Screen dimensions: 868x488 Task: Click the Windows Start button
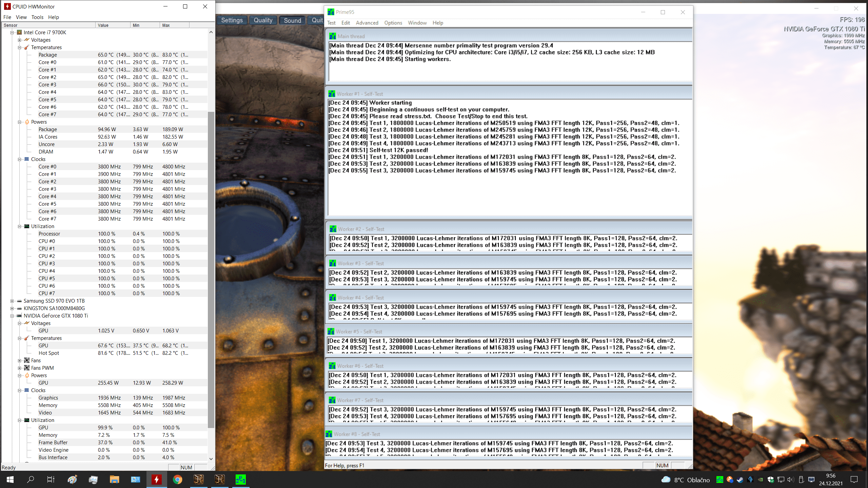(x=10, y=480)
